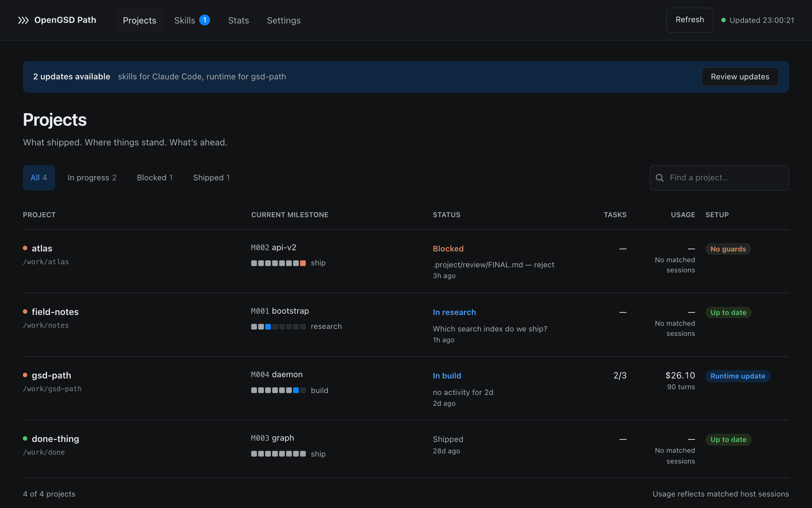Click the OpenGSD Path chevrons logo icon
Image resolution: width=812 pixels, height=508 pixels.
click(x=23, y=20)
